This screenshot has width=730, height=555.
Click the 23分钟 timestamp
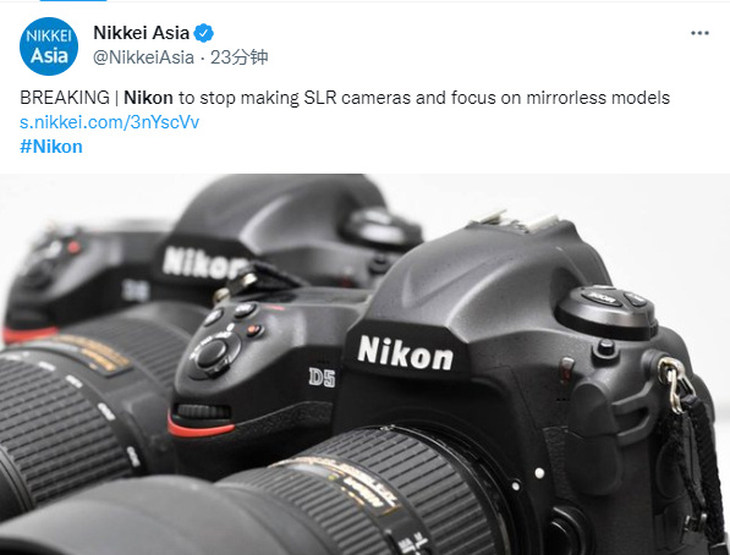(x=239, y=57)
